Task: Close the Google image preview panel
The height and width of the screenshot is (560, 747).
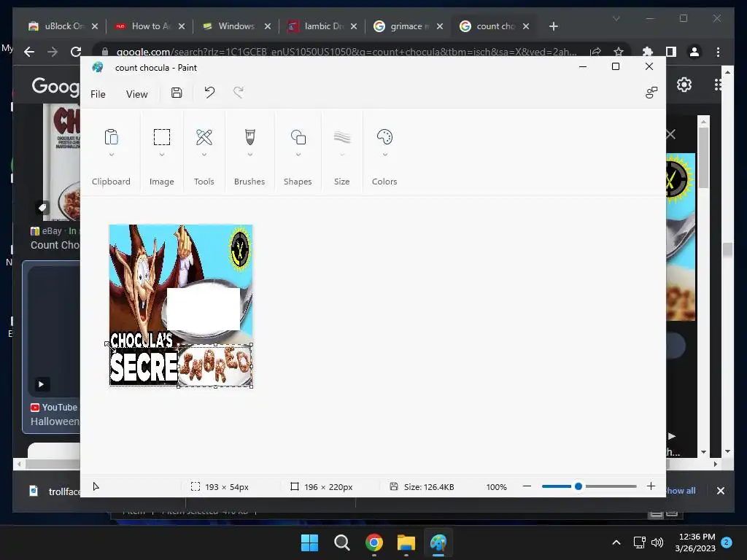Action: [671, 134]
